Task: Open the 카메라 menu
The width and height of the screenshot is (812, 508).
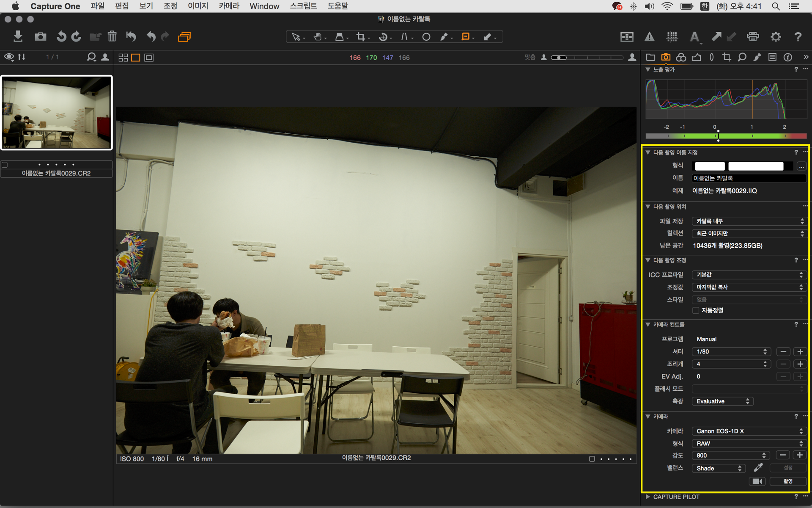Action: pyautogui.click(x=229, y=6)
